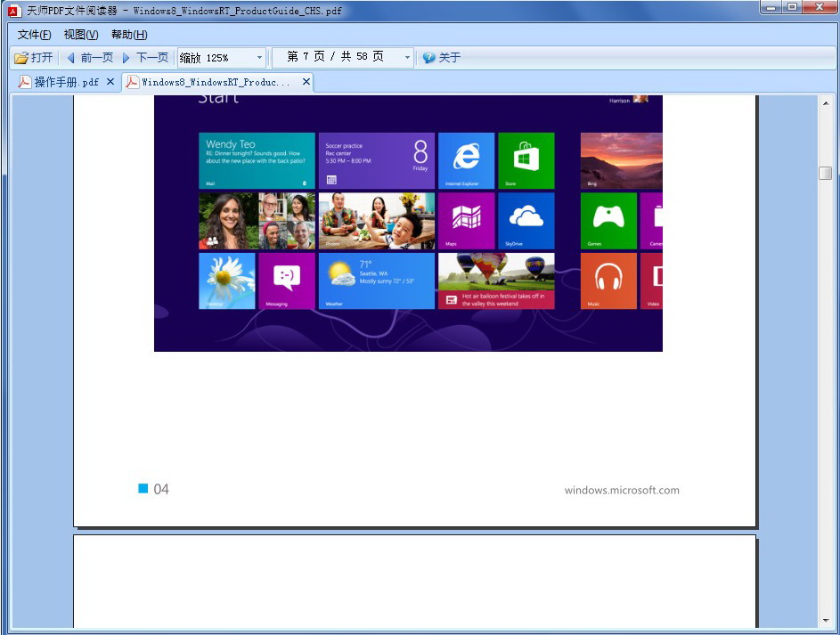Click the 打开 folder button
The image size is (840, 635).
(x=34, y=57)
